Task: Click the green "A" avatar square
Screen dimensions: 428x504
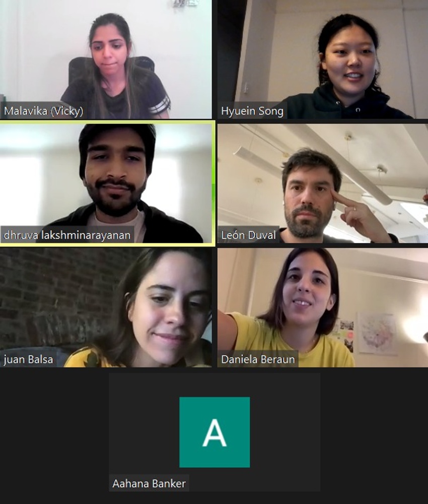Action: [215, 432]
